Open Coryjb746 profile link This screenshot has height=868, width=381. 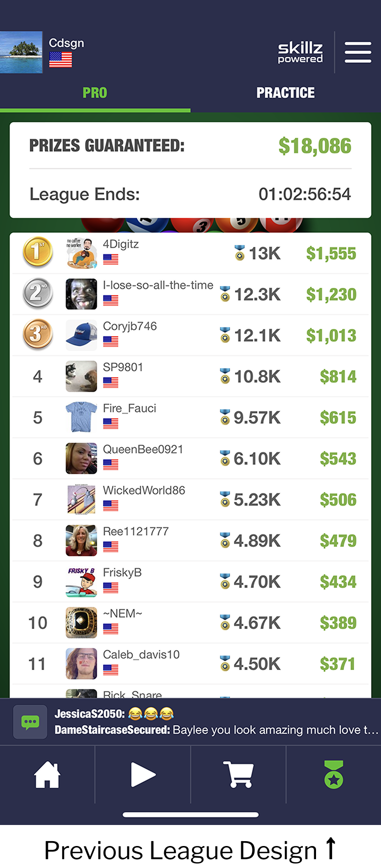pyautogui.click(x=130, y=326)
